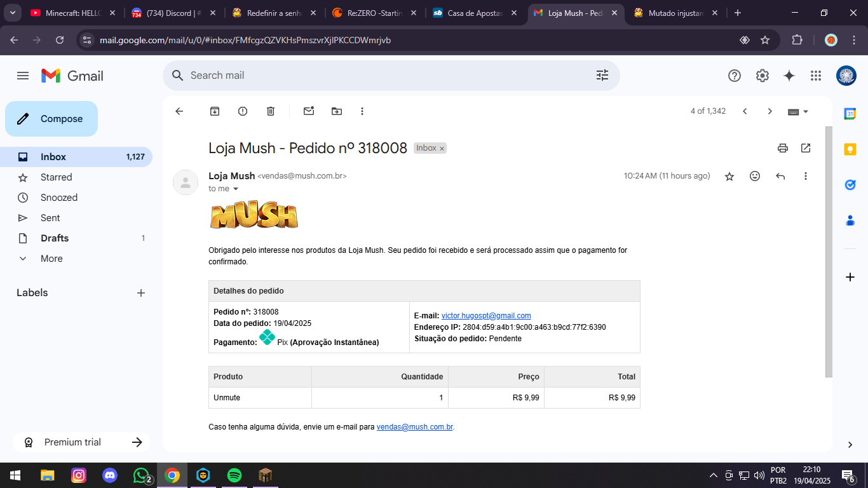The image size is (868, 488).
Task: Click the Gemini sparkle icon
Action: (x=789, y=76)
